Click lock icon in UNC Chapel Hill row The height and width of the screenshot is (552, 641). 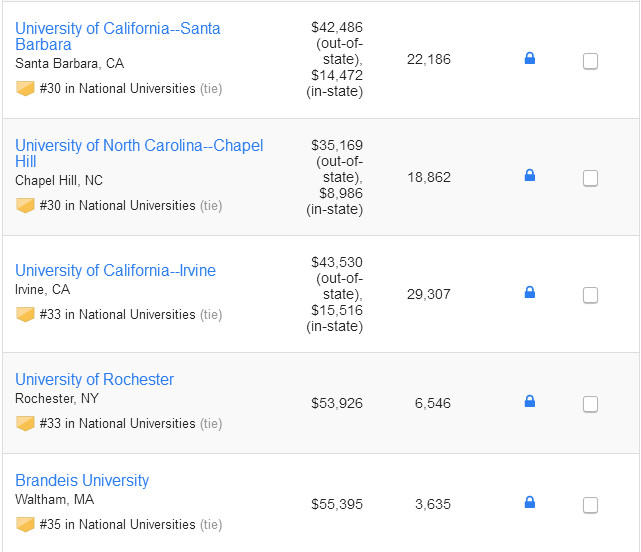[x=530, y=176]
